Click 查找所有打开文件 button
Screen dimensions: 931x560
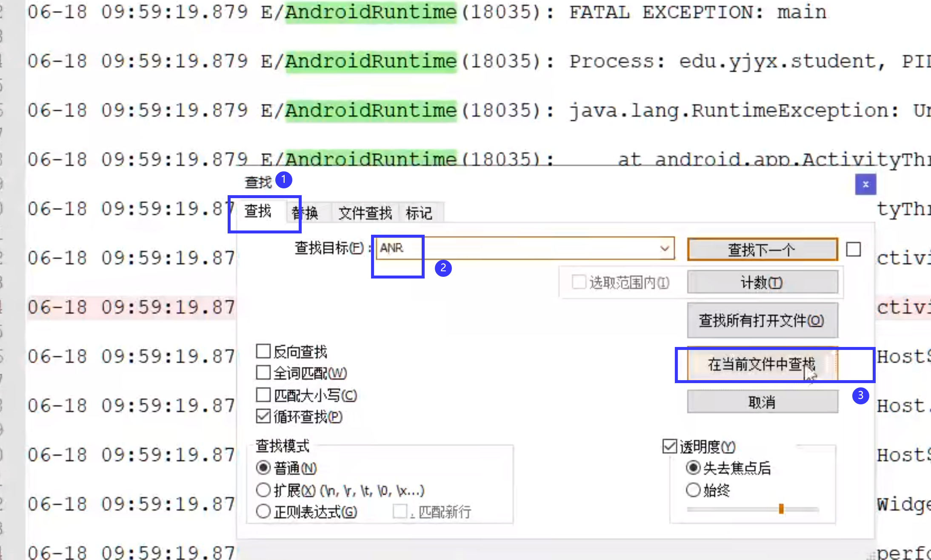[762, 320]
